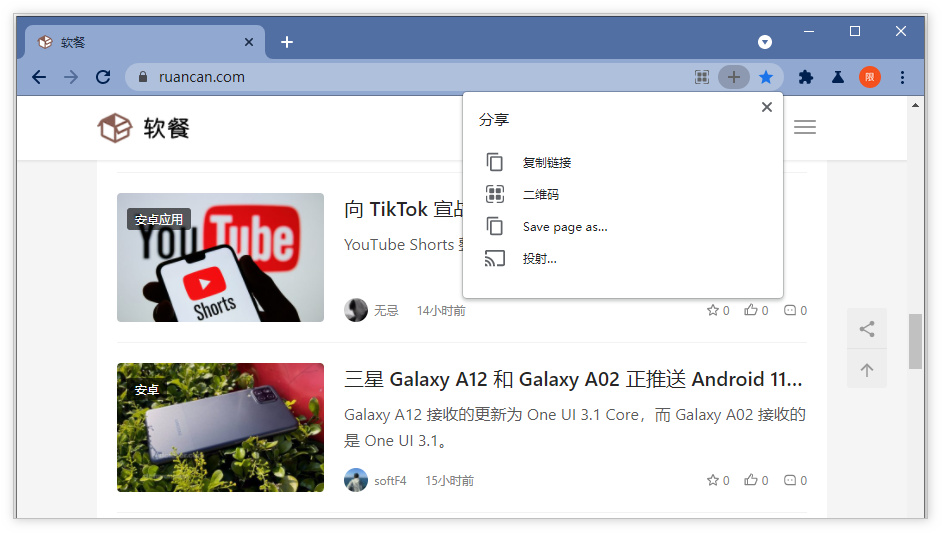The width and height of the screenshot is (942, 533).
Task: Reload the page with the refresh icon
Action: click(x=102, y=77)
